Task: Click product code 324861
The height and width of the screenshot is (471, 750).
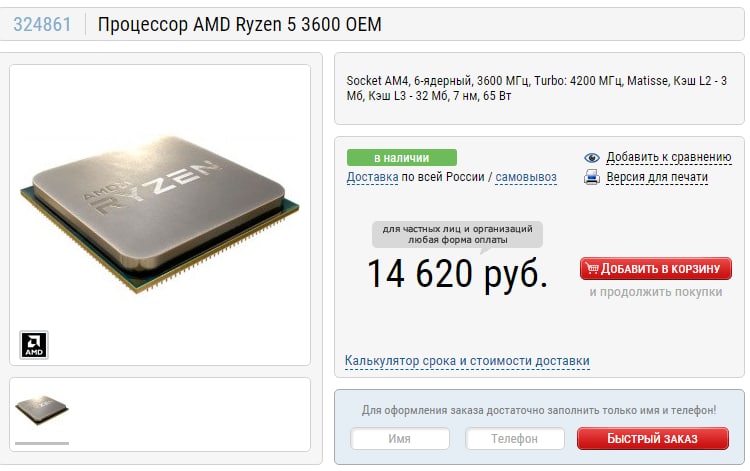Action: 42,24
